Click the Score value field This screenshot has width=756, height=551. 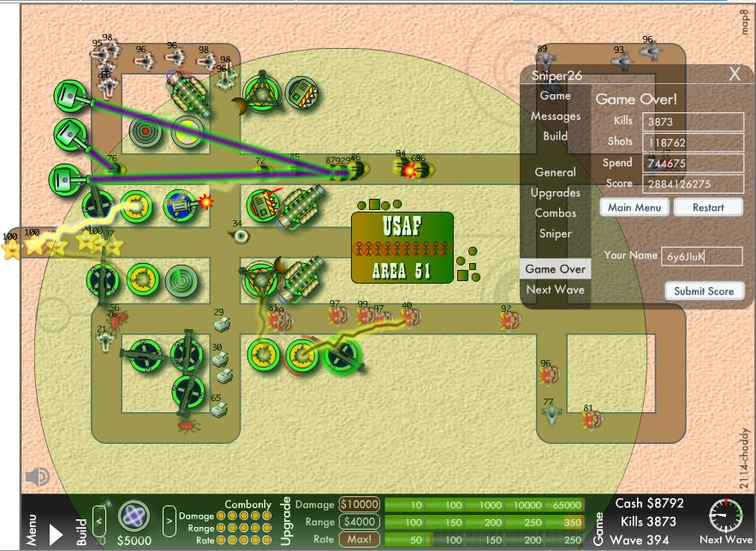693,184
